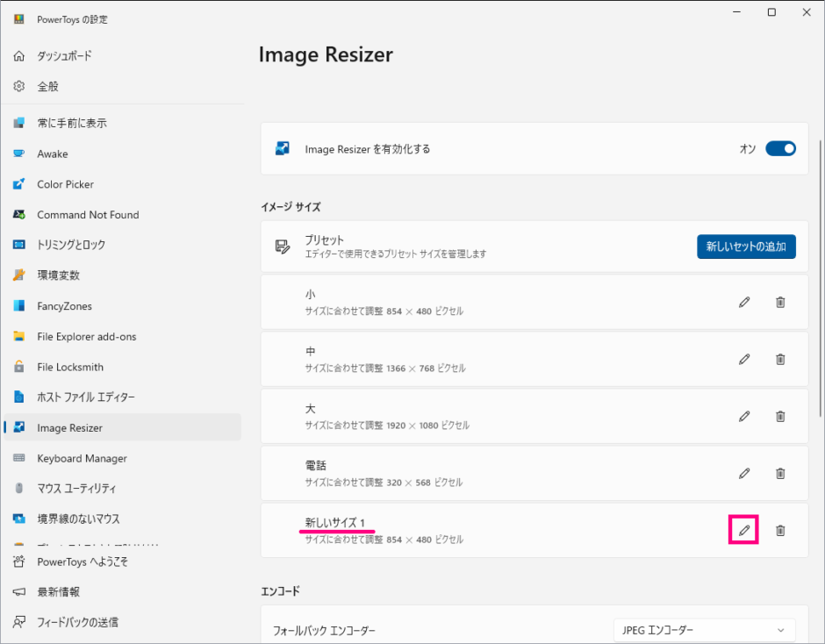Select Image Resizer in the sidebar
This screenshot has width=825, height=644.
pos(122,428)
